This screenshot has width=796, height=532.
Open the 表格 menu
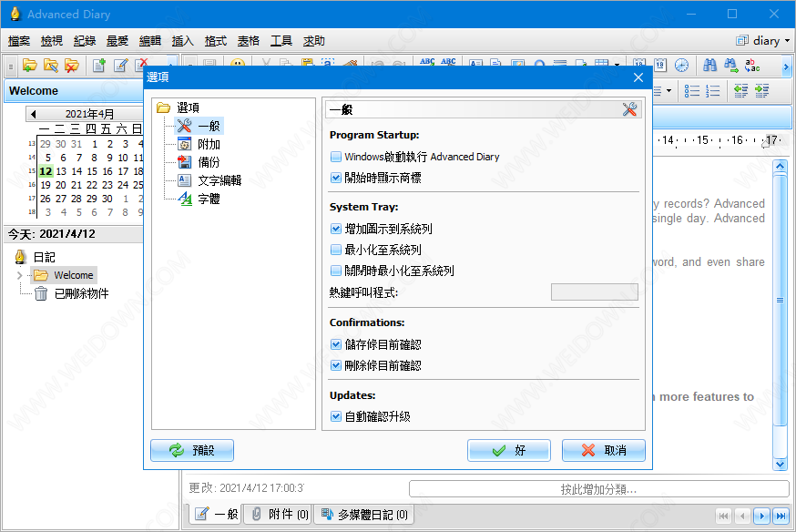(x=249, y=41)
